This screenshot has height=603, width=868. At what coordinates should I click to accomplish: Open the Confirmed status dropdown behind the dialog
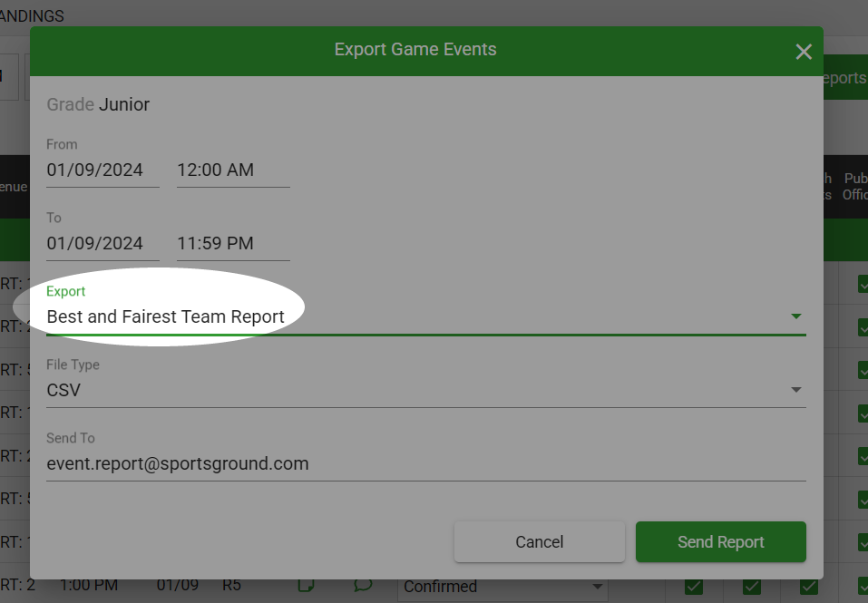click(x=502, y=587)
